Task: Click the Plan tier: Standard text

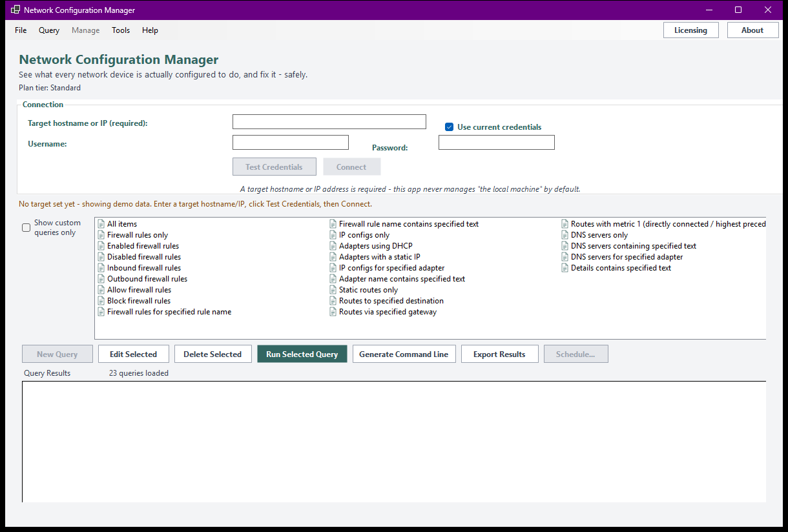Action: click(x=50, y=88)
